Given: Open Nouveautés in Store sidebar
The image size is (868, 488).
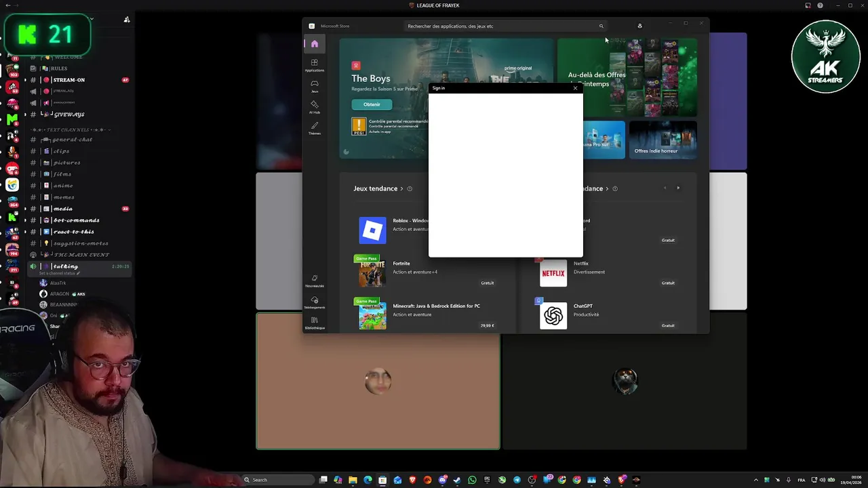Looking at the screenshot, I should pyautogui.click(x=315, y=281).
